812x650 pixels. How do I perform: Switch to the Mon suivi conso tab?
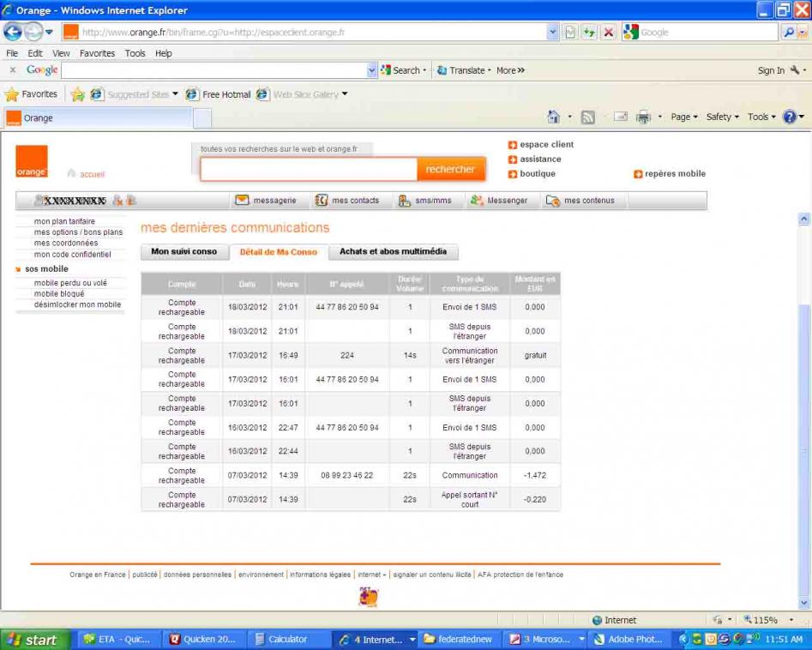[x=185, y=252]
